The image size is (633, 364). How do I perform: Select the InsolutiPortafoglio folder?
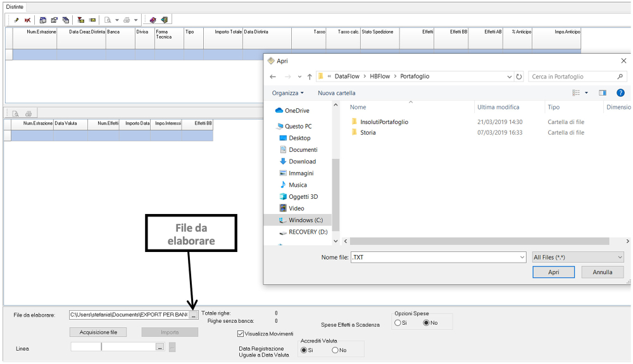(384, 122)
